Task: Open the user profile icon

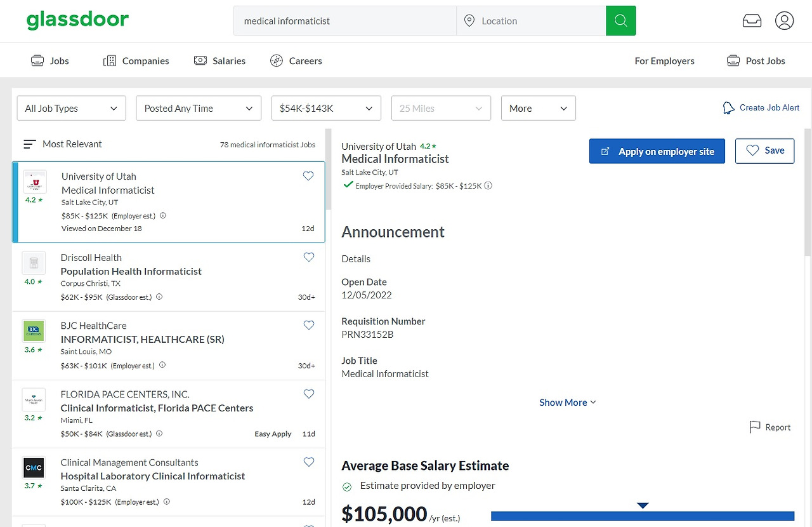Action: (x=784, y=21)
